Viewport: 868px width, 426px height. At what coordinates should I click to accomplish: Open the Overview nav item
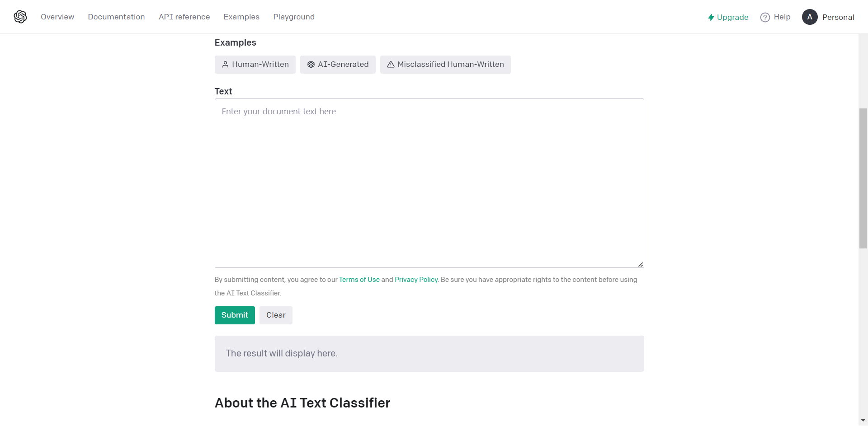tap(57, 17)
